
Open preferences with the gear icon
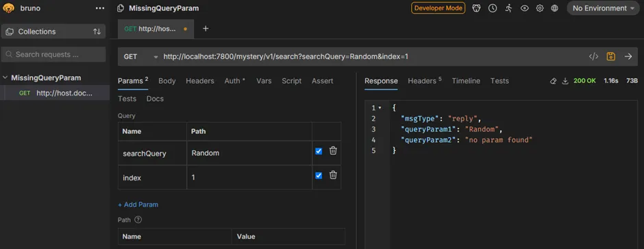point(540,8)
